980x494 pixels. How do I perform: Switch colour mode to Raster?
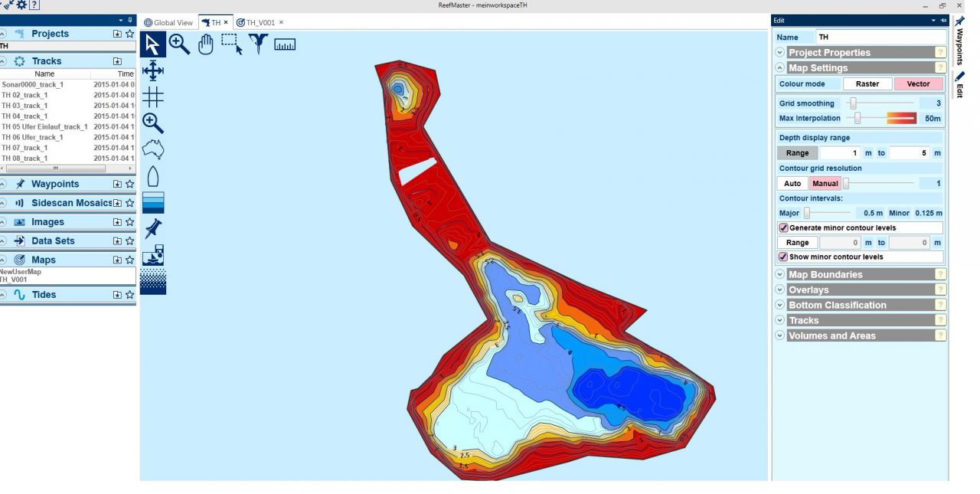point(867,84)
